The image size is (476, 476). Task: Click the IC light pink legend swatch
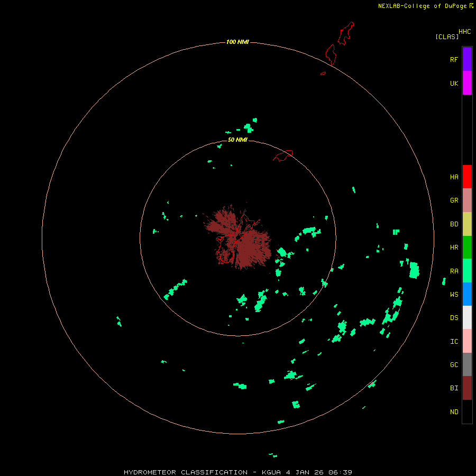click(467, 341)
